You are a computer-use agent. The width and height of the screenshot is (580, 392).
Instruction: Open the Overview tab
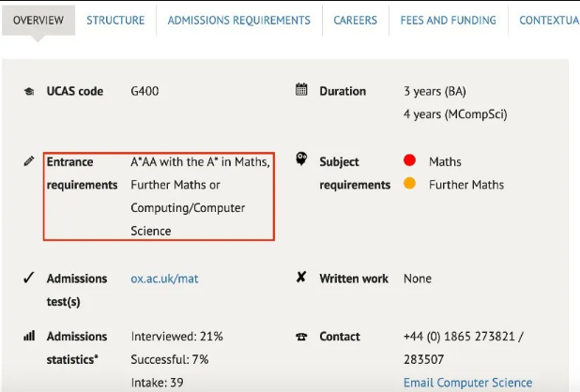click(38, 20)
